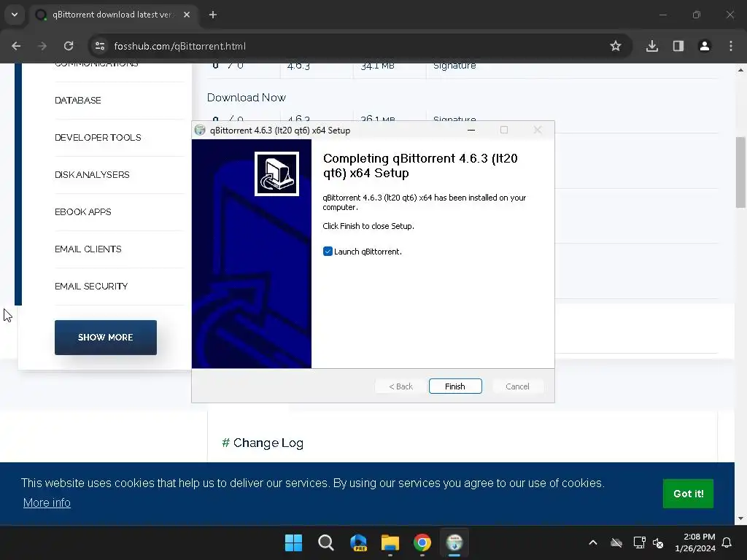747x560 pixels.
Task: Open network status tray icon
Action: (639, 542)
